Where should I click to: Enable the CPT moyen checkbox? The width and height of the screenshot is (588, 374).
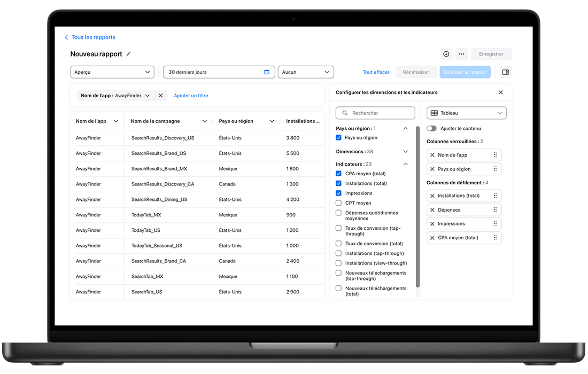[338, 203]
